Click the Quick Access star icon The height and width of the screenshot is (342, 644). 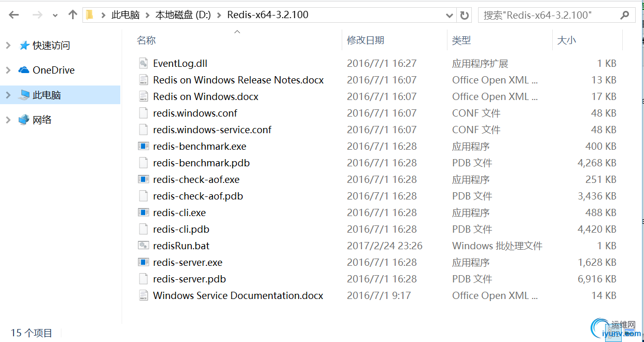tap(24, 46)
